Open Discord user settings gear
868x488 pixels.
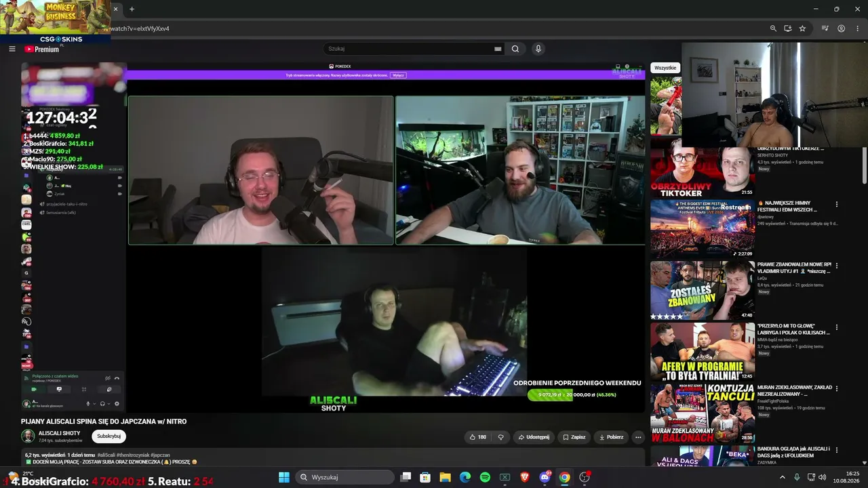117,403
